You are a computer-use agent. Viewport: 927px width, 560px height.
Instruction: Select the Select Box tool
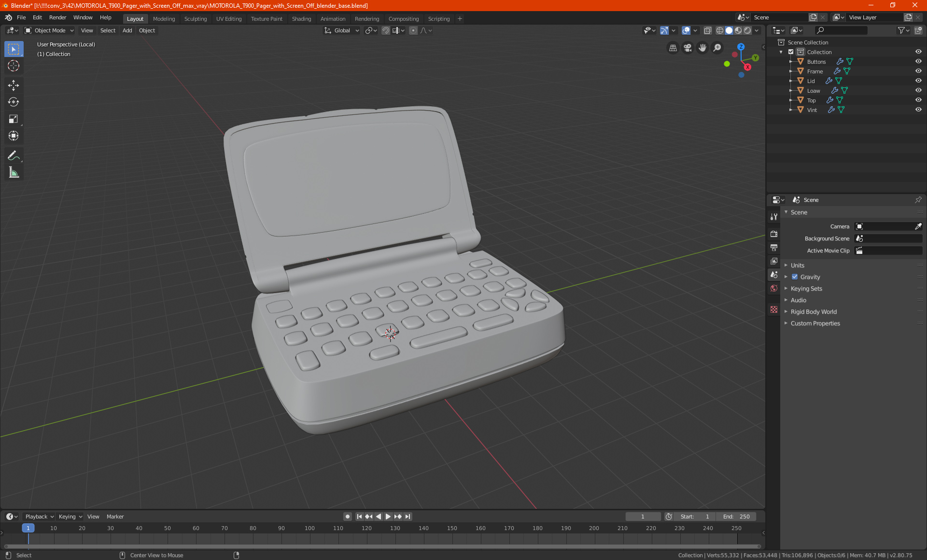[14, 49]
